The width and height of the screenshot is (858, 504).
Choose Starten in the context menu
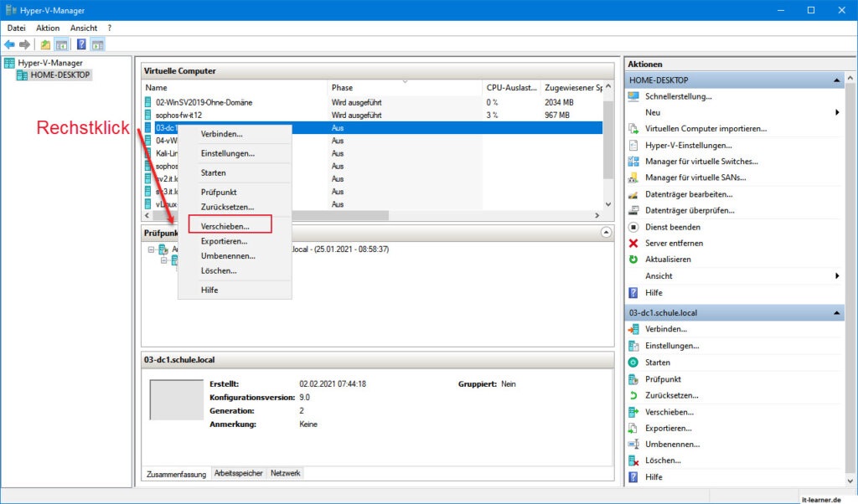214,172
